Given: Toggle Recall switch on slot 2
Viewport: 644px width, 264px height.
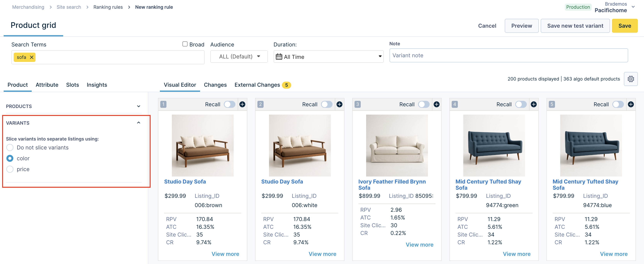Looking at the screenshot, I should click(x=327, y=104).
